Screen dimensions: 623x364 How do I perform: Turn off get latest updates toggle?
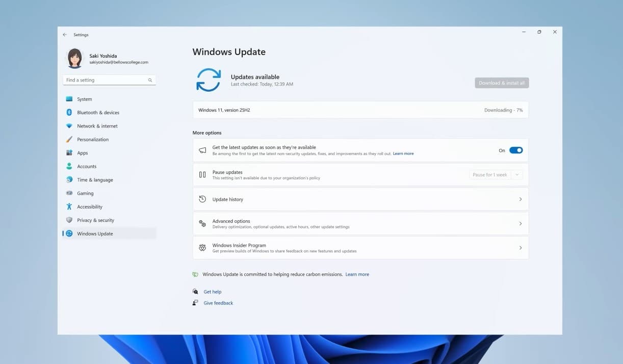tap(516, 150)
